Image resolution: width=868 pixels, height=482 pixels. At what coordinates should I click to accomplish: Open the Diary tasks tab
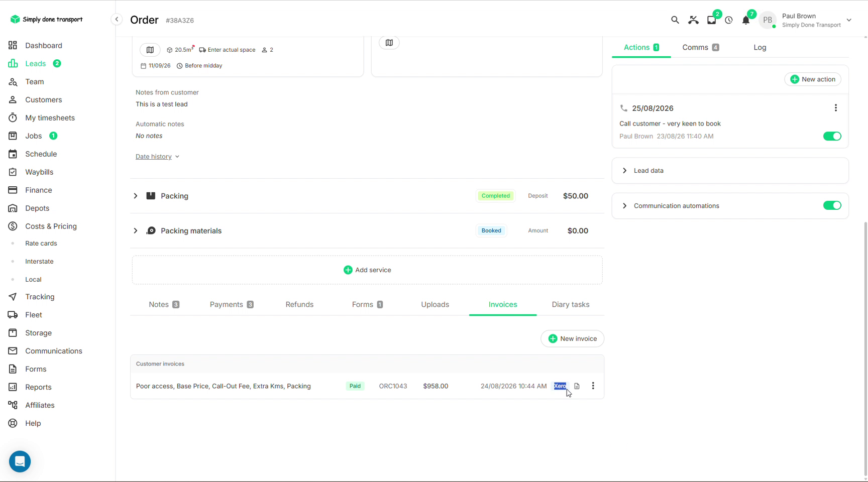pos(570,304)
